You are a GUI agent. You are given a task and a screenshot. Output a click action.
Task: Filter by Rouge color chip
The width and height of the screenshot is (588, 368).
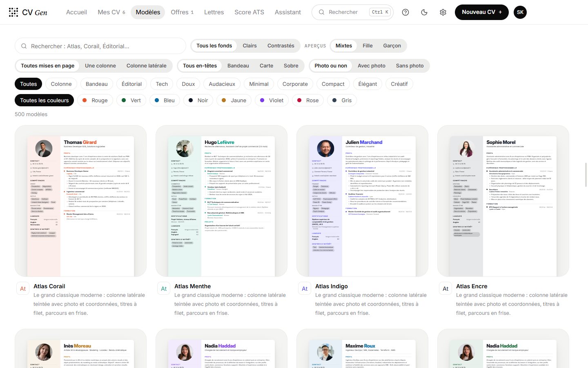pos(95,101)
